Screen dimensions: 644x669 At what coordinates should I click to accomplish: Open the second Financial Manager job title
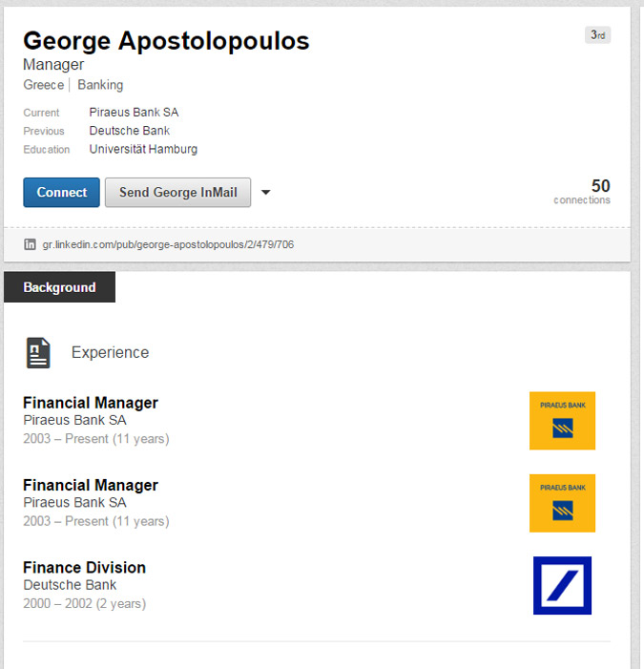tap(91, 485)
